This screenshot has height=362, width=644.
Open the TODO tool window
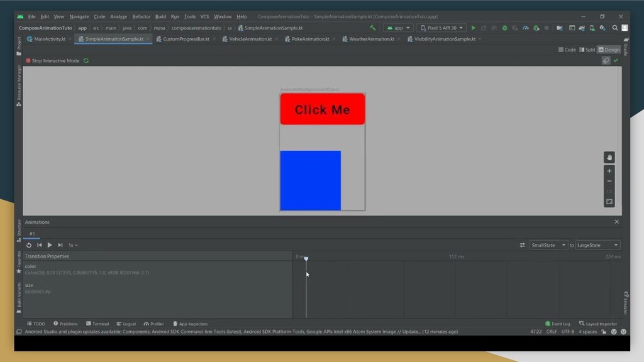36,324
